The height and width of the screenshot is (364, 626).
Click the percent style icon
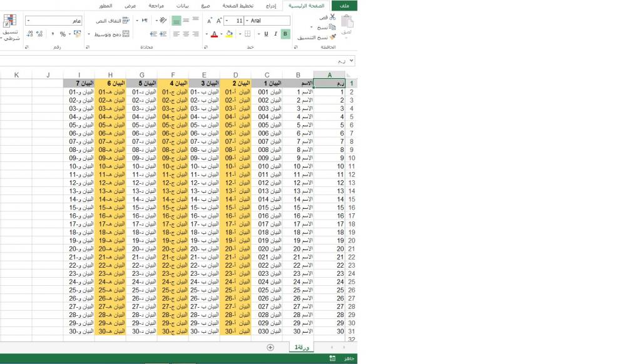63,34
